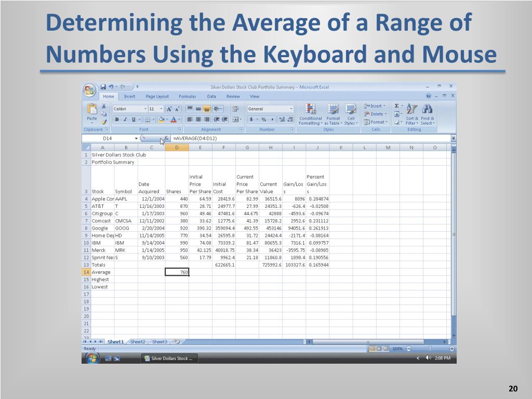The width and height of the screenshot is (532, 399).
Task: Apply percent style number format
Action: (264, 119)
